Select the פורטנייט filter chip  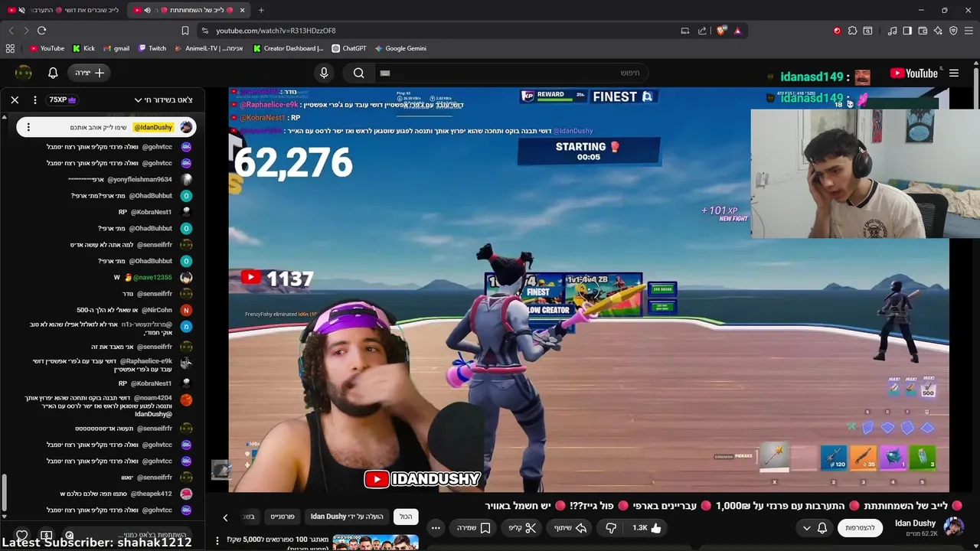283,517
